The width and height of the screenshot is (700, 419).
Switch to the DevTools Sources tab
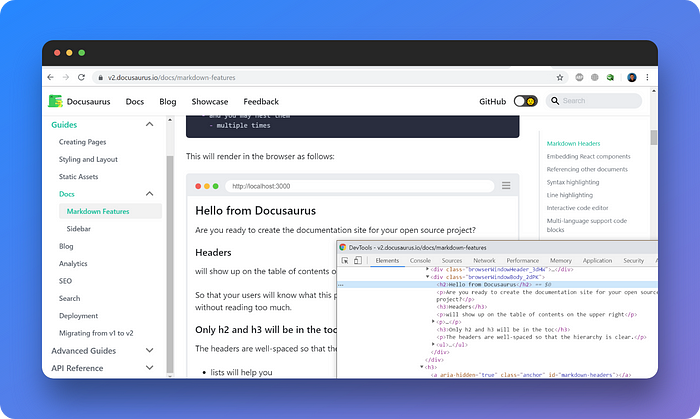pos(452,261)
